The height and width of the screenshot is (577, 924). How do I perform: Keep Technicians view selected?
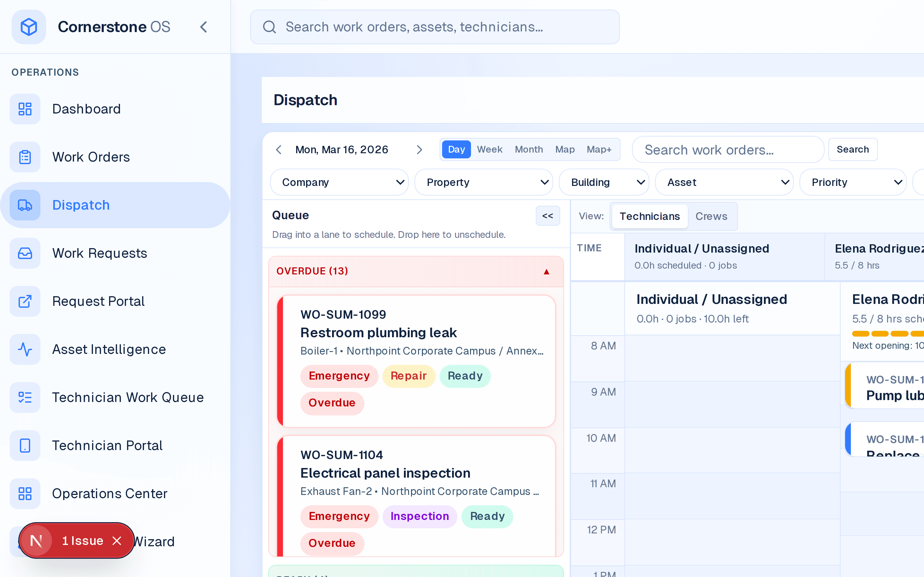(x=649, y=216)
